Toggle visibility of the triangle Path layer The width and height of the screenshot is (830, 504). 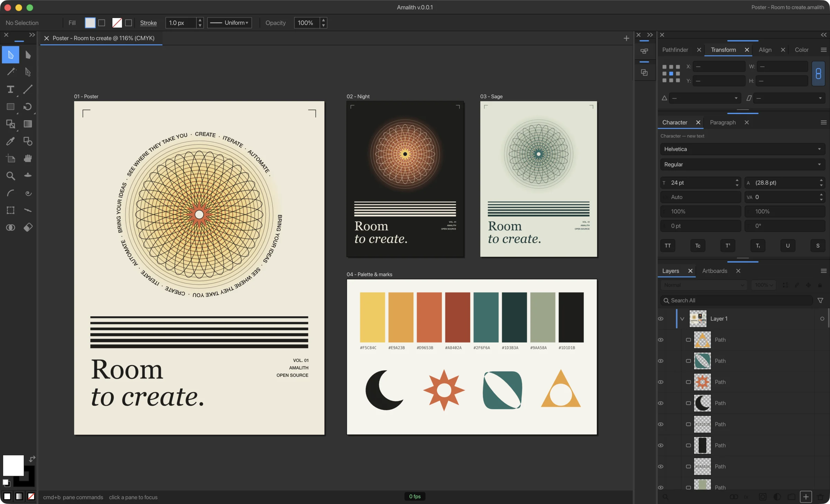click(661, 340)
